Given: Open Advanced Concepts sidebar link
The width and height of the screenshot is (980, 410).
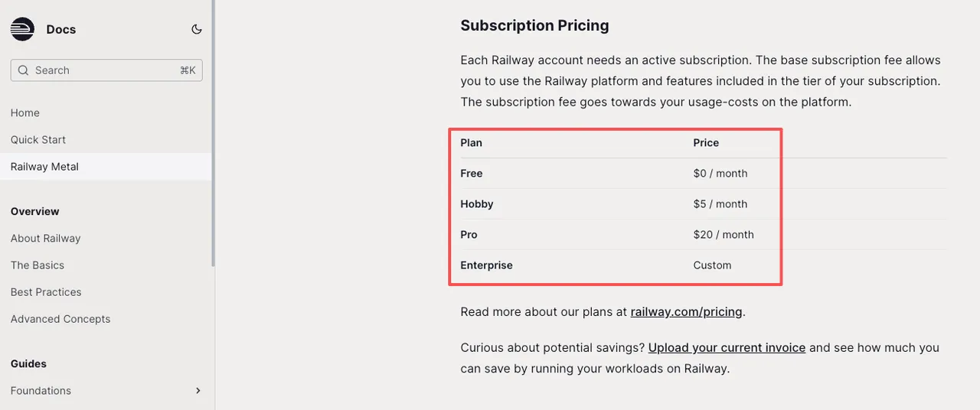Looking at the screenshot, I should (x=60, y=318).
